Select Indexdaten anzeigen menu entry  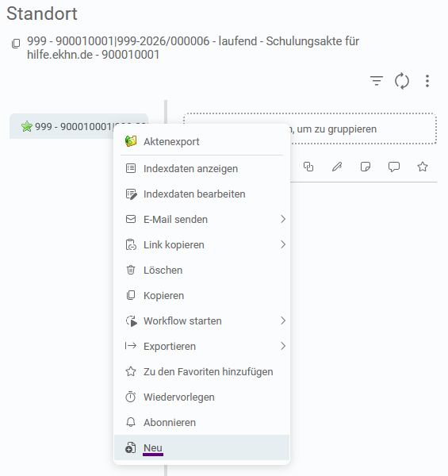click(201, 168)
